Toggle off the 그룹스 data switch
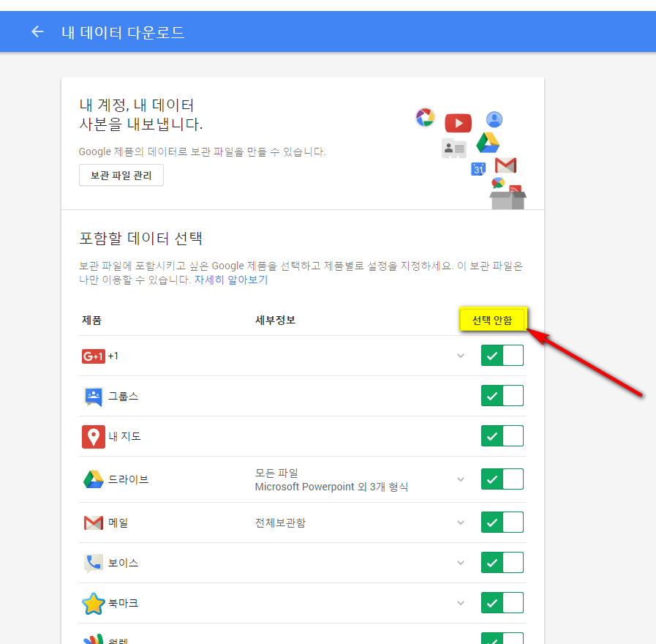 click(x=502, y=396)
